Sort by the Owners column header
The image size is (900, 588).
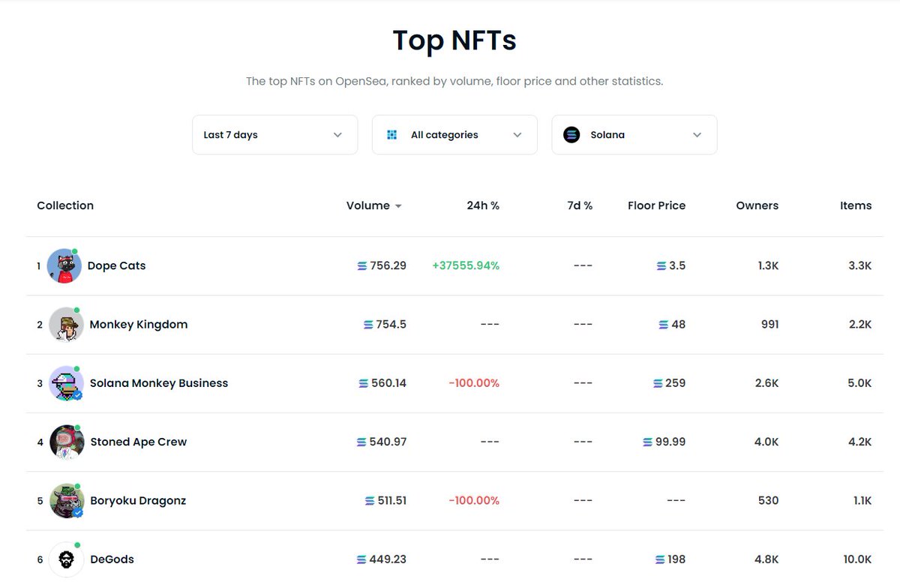click(757, 205)
